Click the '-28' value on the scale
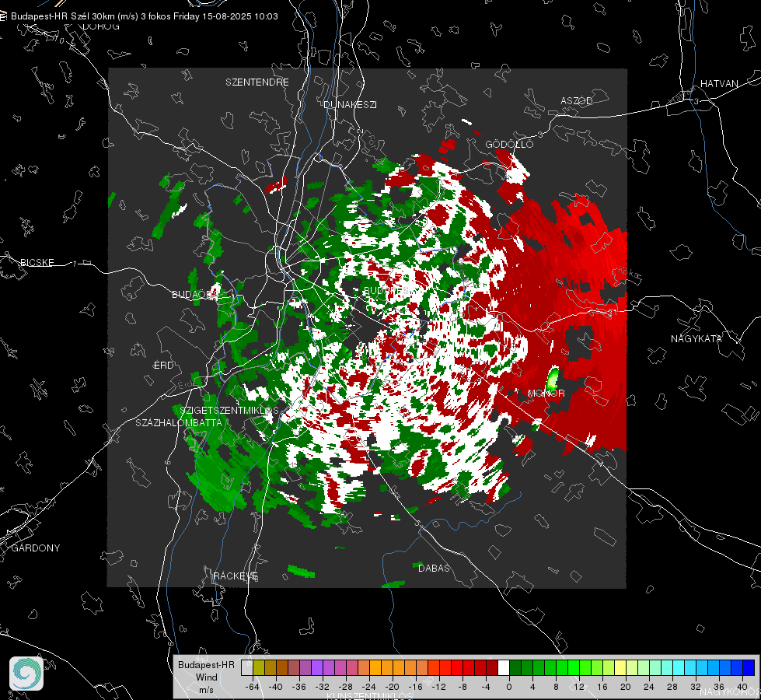 coord(345,687)
